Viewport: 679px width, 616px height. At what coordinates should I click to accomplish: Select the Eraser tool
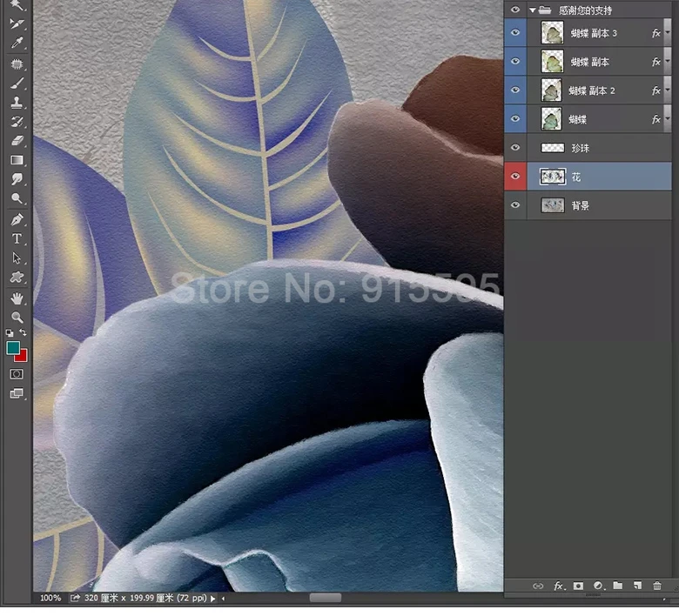coord(17,141)
